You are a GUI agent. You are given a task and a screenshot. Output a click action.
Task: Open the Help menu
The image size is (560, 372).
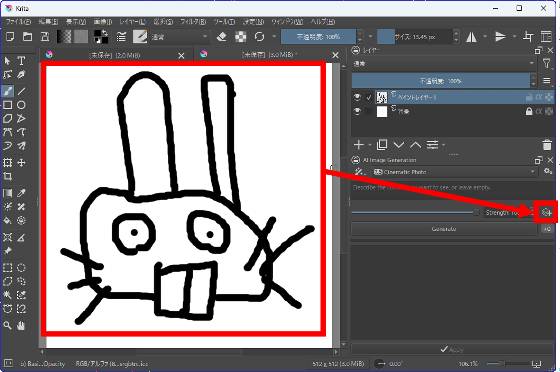pyautogui.click(x=322, y=22)
